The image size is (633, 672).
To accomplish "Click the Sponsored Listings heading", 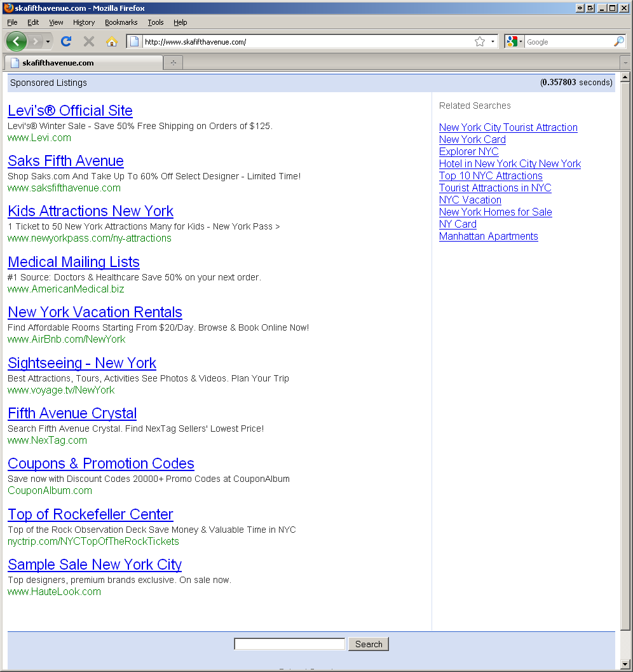I will click(48, 83).
